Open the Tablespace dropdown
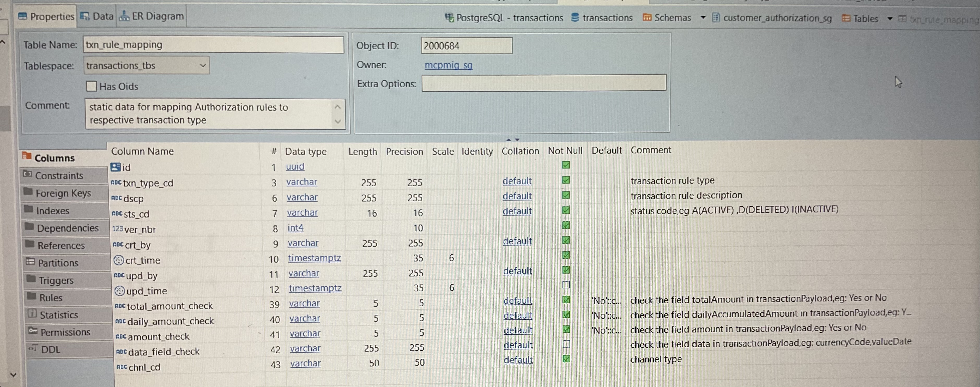Image resolution: width=980 pixels, height=387 pixels. coord(203,65)
